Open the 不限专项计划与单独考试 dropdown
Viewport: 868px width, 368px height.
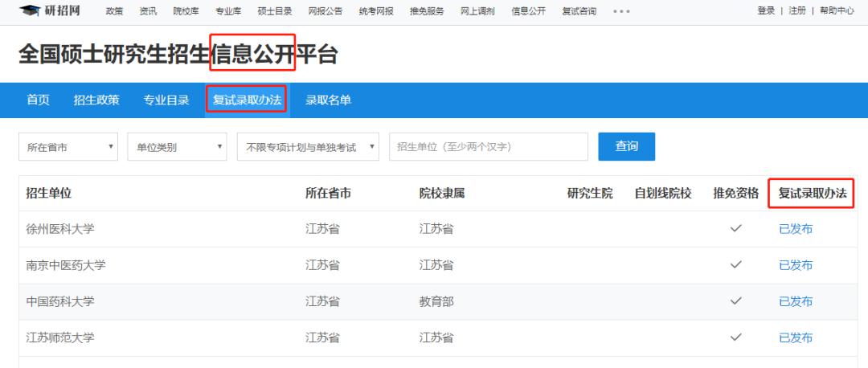(x=309, y=147)
